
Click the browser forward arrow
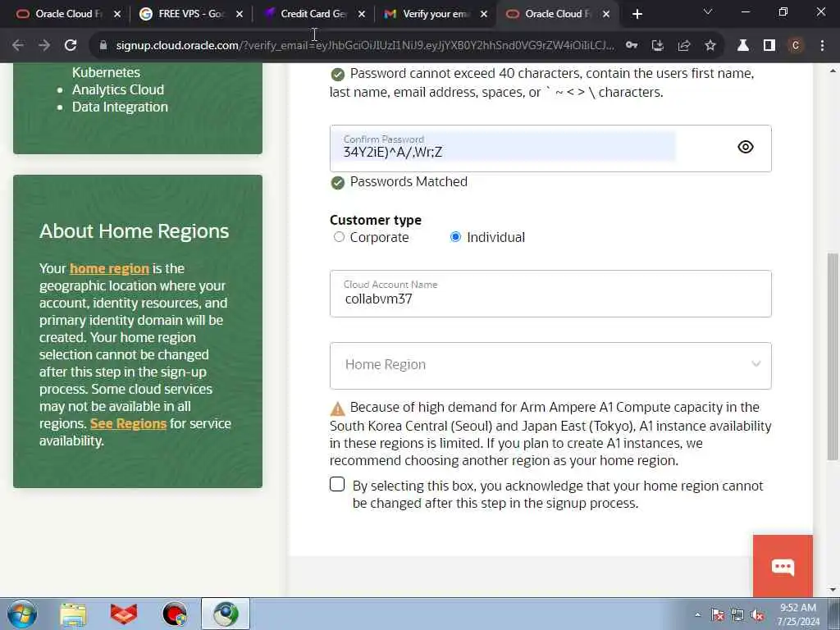44,46
